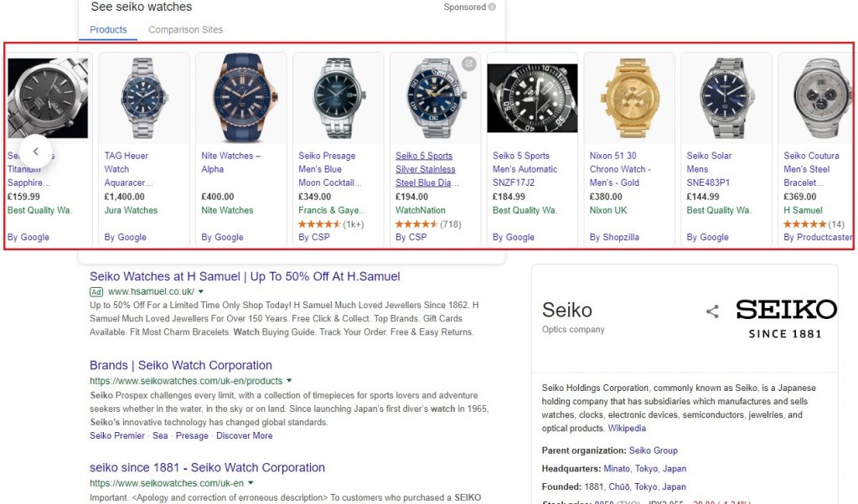The width and height of the screenshot is (858, 504).
Task: Click star rating (718) on Seiko 5 Sports
Action: [428, 224]
